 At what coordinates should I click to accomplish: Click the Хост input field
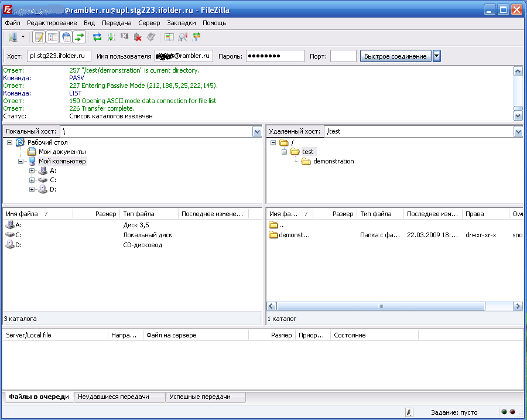click(59, 56)
